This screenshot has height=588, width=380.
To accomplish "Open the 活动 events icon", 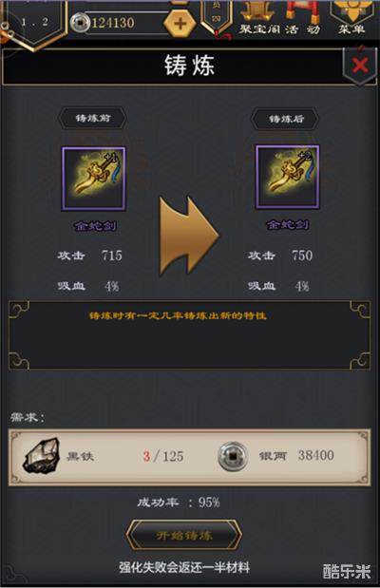I will pos(302,17).
